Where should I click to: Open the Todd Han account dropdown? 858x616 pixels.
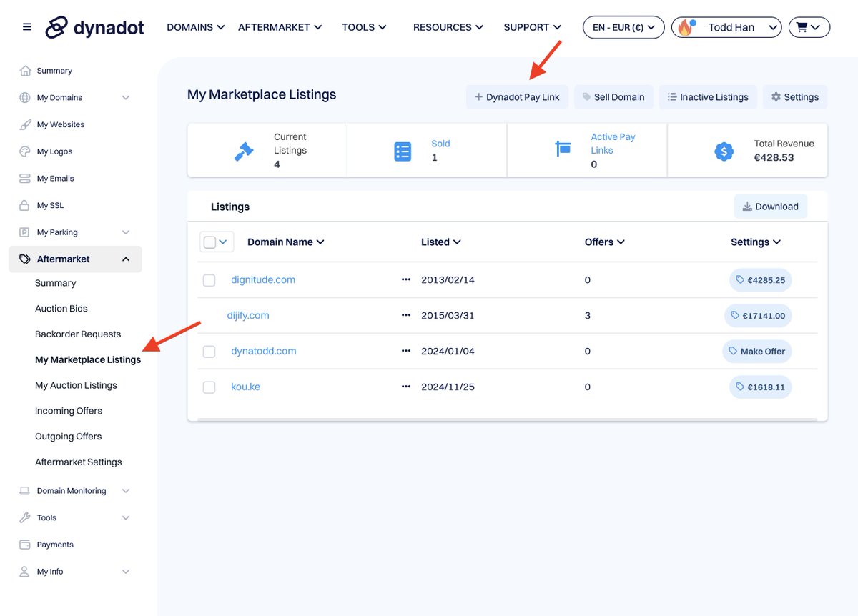pos(726,28)
